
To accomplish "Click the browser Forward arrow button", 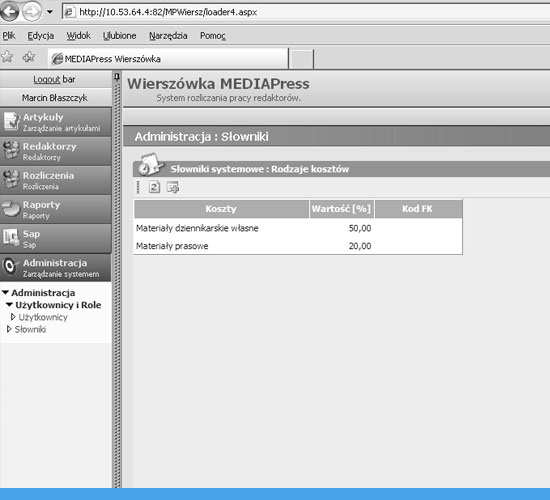I will pyautogui.click(x=32, y=11).
